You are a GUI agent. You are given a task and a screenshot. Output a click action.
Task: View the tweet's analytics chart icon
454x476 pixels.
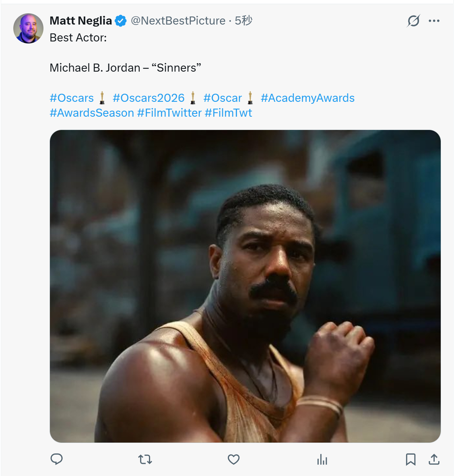pos(322,459)
